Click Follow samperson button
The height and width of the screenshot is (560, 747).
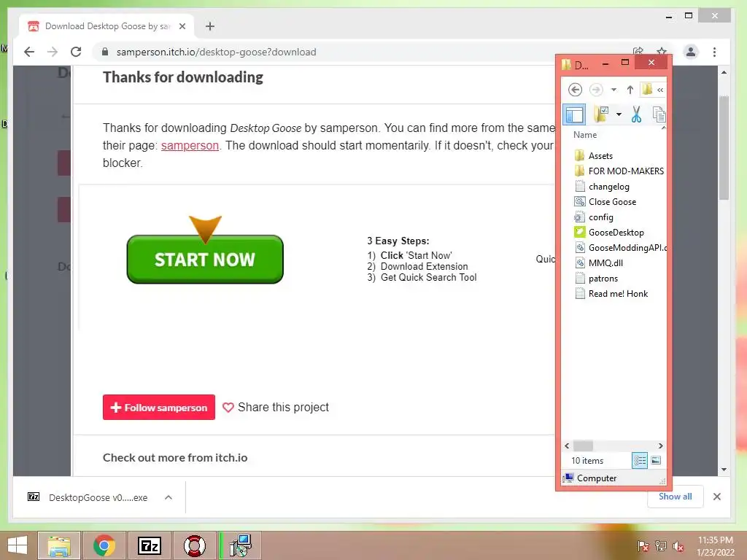pyautogui.click(x=158, y=407)
